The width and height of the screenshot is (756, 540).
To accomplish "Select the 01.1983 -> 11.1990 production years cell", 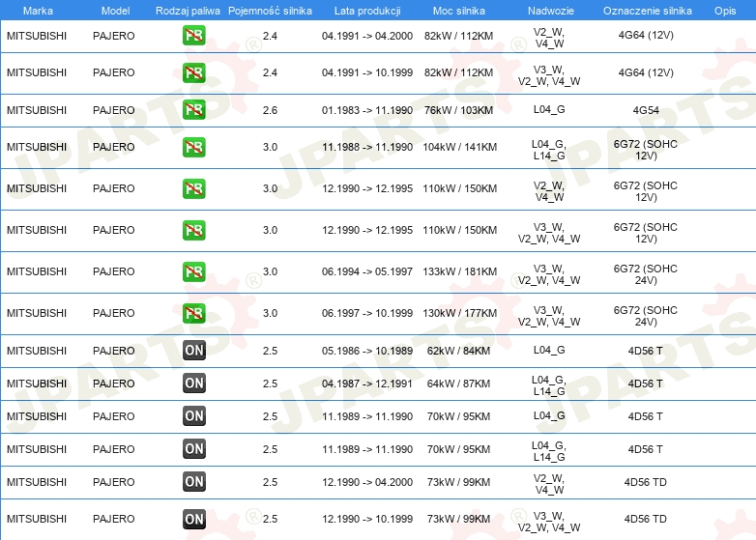I will click(x=367, y=110).
